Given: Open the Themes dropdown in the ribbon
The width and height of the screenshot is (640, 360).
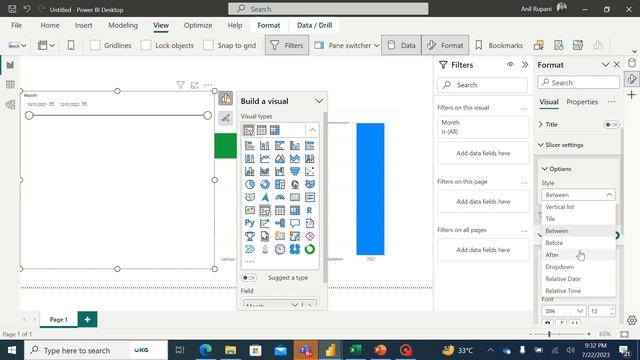Looking at the screenshot, I should pos(18,45).
